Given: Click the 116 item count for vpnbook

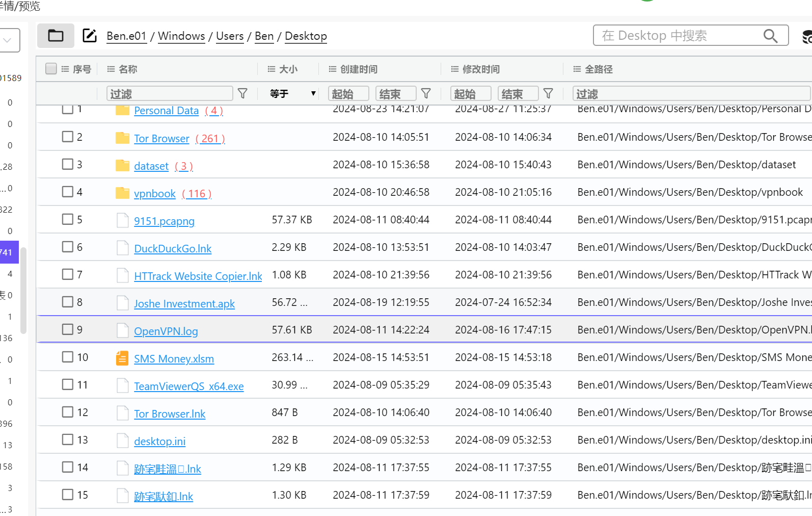Looking at the screenshot, I should [197, 194].
